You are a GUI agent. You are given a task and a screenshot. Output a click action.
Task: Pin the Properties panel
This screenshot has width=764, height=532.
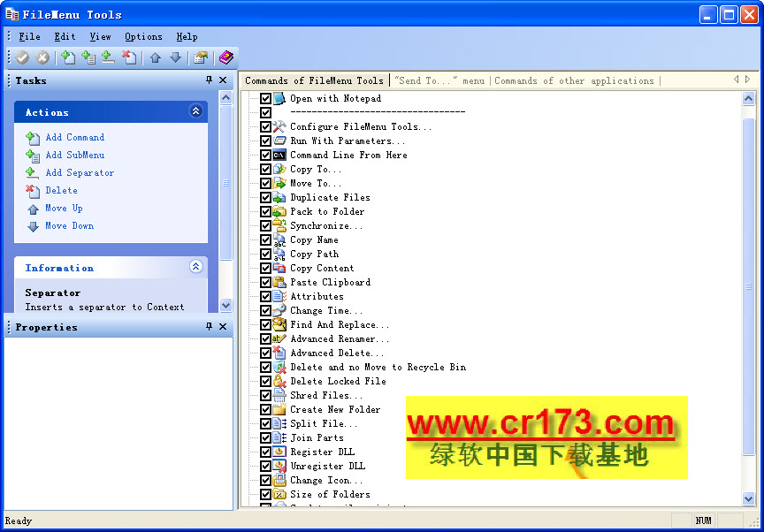tap(209, 327)
